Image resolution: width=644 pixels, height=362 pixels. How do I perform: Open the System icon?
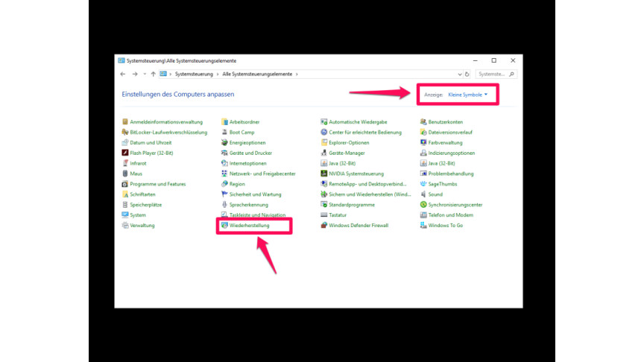pyautogui.click(x=125, y=215)
